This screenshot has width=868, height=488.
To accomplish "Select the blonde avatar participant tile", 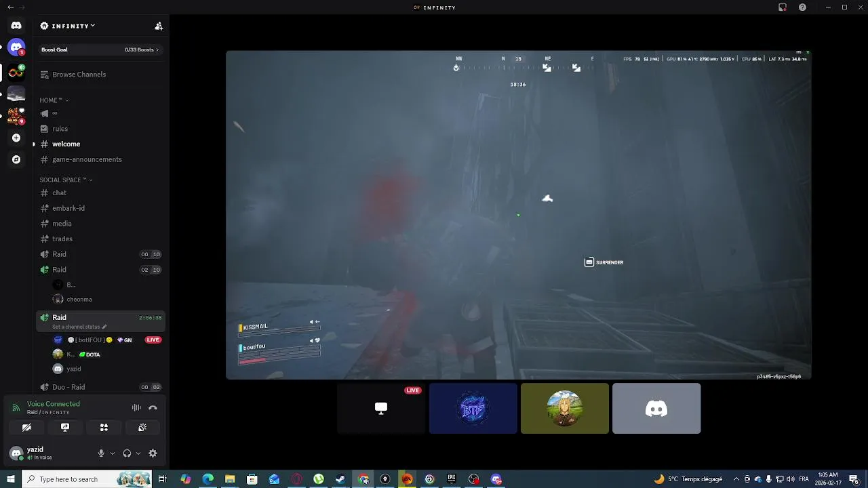I will pyautogui.click(x=565, y=408).
